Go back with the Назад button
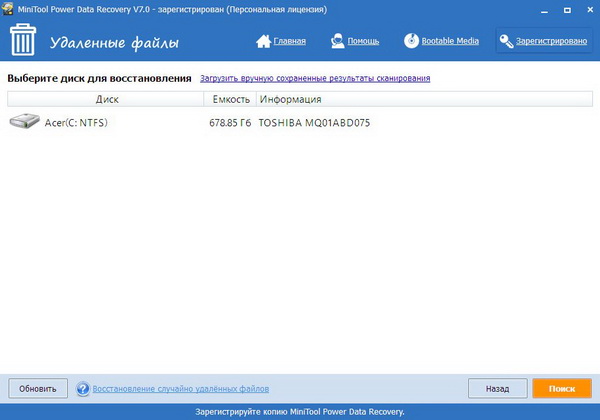This screenshot has height=420, width=600. (497, 388)
